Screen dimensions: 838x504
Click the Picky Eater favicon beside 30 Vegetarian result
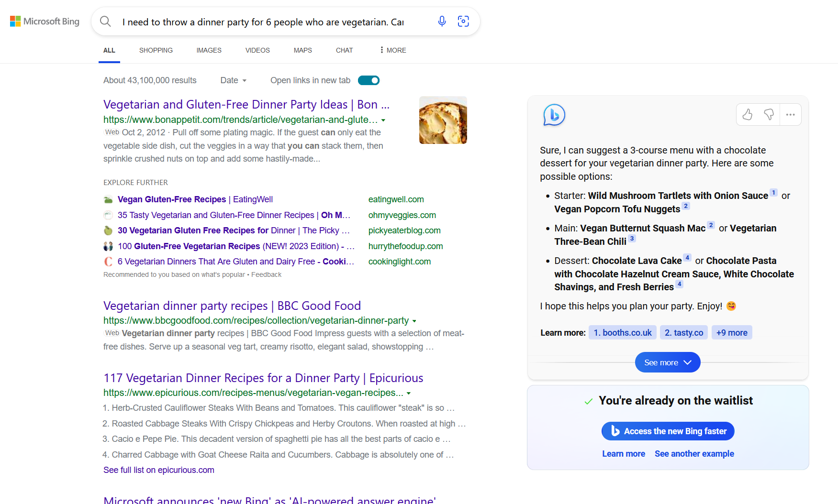tap(108, 230)
